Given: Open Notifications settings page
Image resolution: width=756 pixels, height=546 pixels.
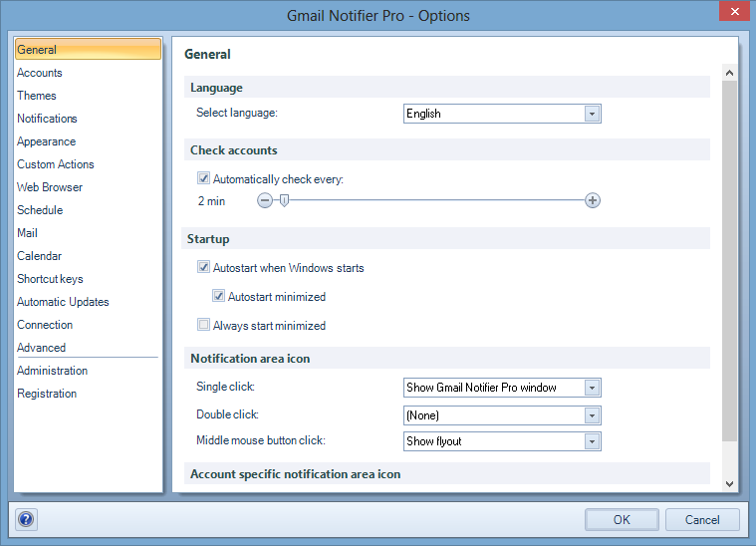Looking at the screenshot, I should point(47,119).
